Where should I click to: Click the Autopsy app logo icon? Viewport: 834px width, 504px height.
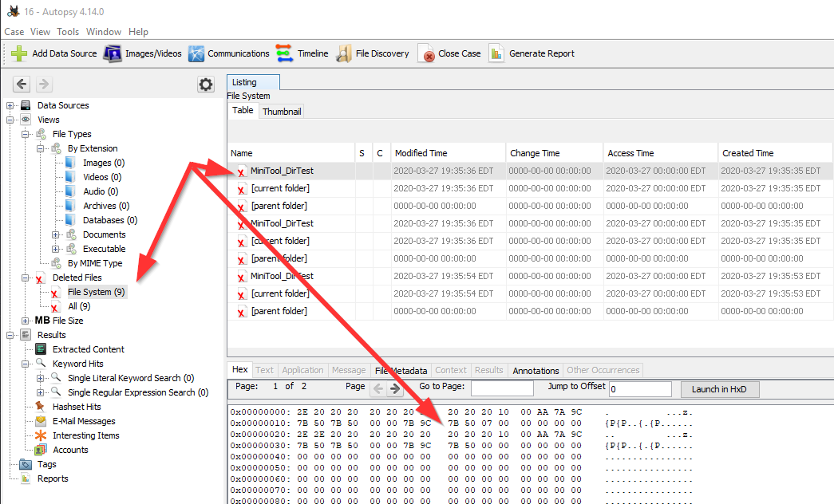[14, 11]
